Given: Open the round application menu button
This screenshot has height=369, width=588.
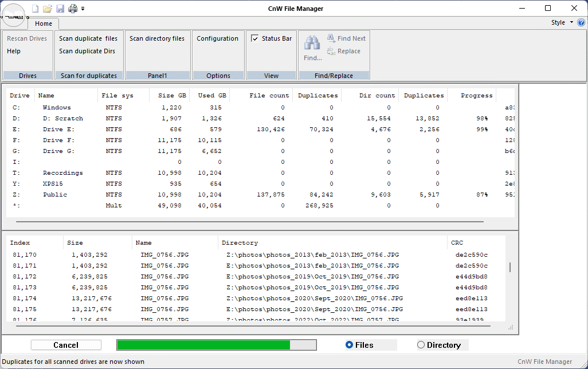Looking at the screenshot, I should click(x=14, y=15).
